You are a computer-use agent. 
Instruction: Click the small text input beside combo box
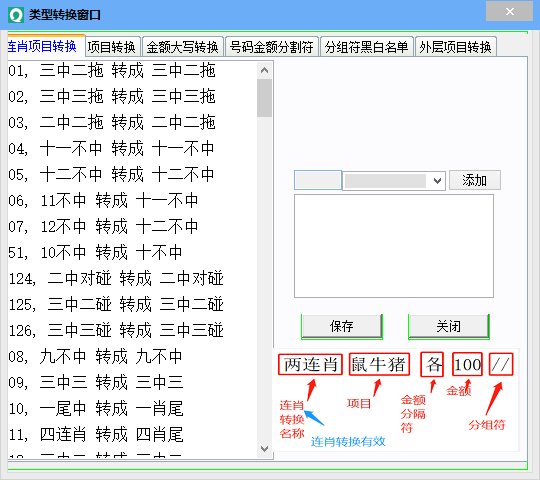318,180
